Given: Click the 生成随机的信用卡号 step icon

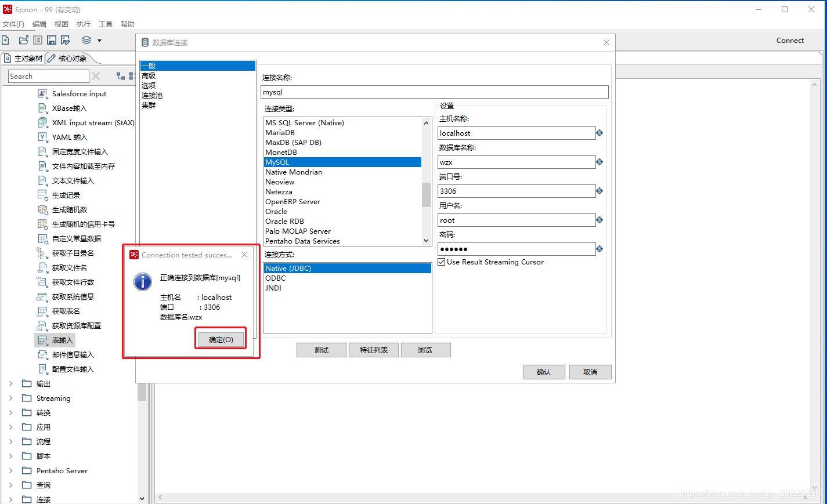Looking at the screenshot, I should [42, 224].
